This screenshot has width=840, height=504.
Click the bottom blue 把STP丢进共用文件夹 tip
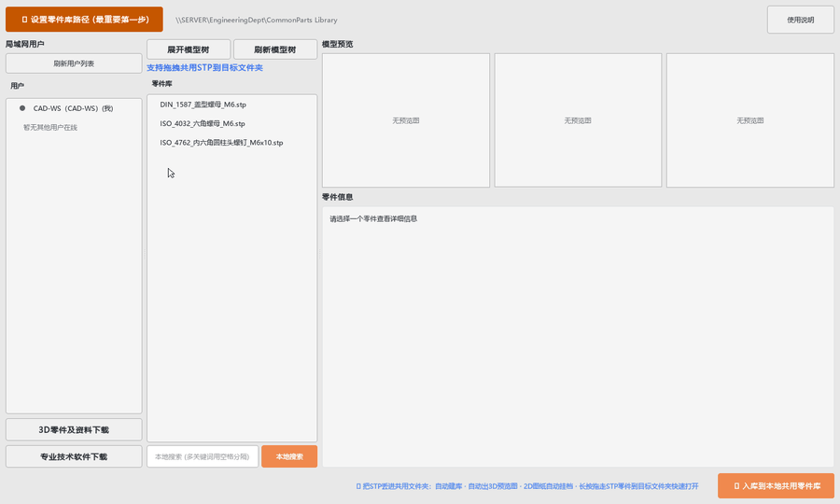527,486
